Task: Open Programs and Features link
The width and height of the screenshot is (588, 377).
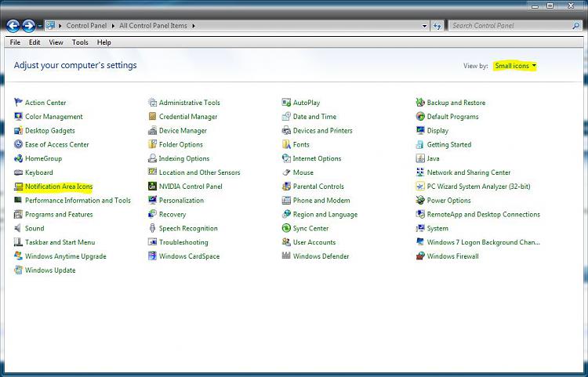Action: pos(59,214)
